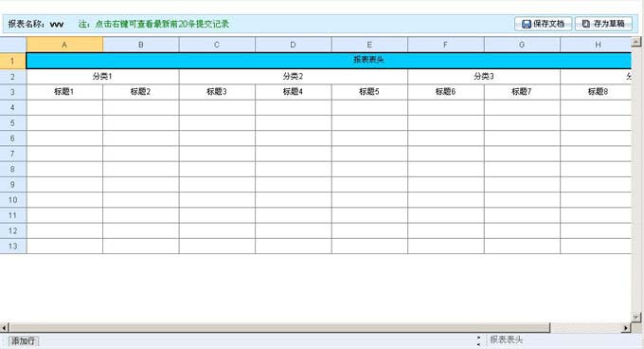Screen dimensions: 644x349
Task: Click the 保存文档 save document button
Action: pos(543,24)
